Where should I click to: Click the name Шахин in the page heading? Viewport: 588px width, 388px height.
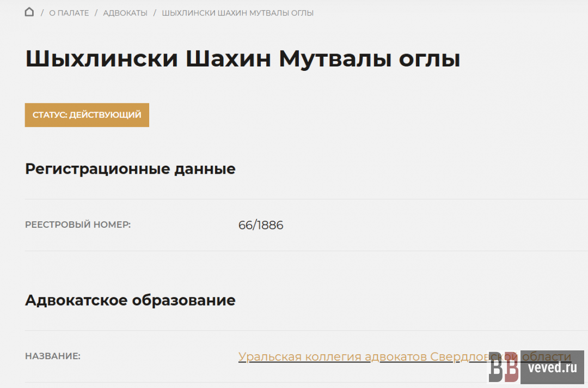228,59
